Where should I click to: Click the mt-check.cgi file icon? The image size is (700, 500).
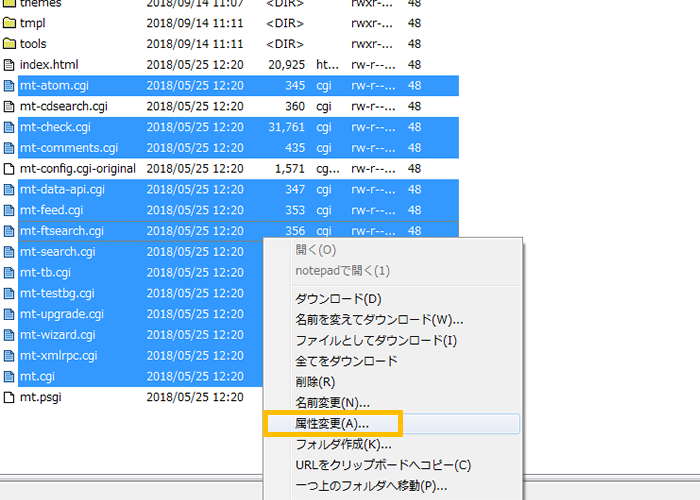coord(9,127)
